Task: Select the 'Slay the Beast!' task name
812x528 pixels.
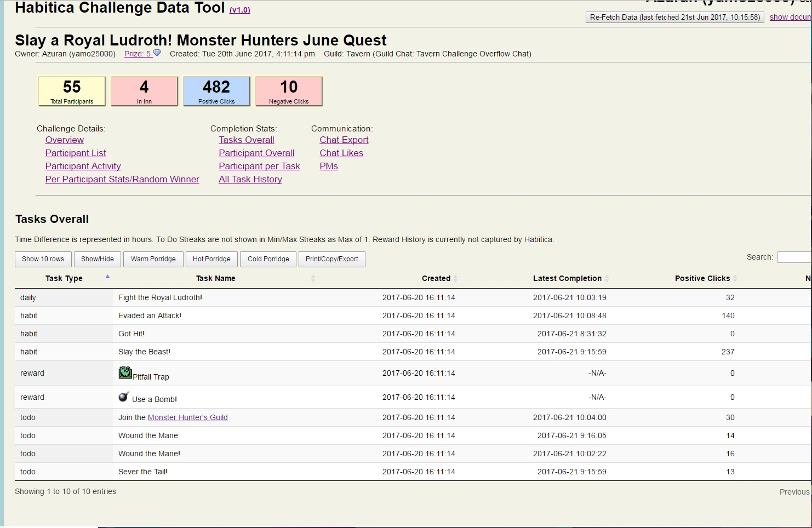Action: pyautogui.click(x=144, y=352)
